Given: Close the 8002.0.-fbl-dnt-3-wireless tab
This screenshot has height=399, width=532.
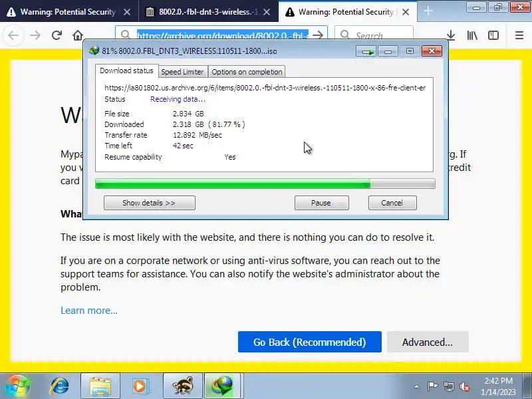Looking at the screenshot, I should click(x=267, y=12).
